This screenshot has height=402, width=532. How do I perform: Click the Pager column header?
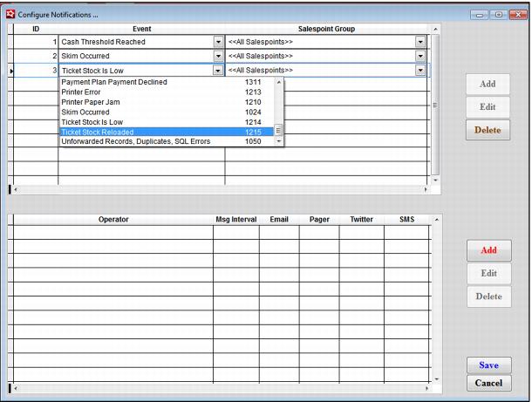pos(319,220)
